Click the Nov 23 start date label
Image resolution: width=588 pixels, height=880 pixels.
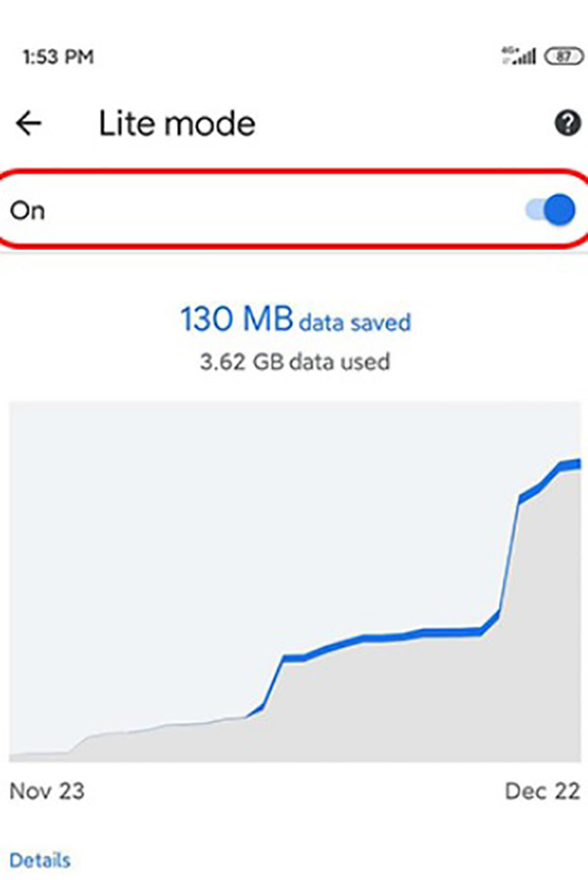pos(47,791)
